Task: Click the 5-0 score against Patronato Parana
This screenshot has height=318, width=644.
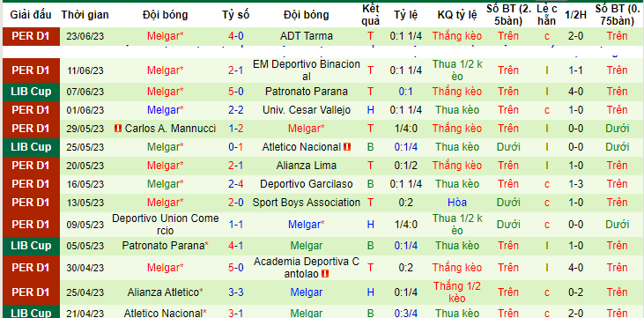Action: pos(236,92)
